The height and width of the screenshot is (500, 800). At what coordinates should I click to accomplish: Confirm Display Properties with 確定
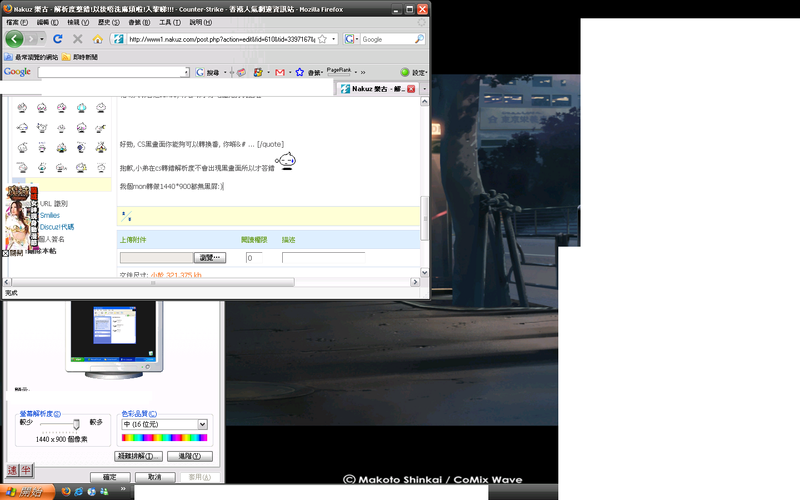click(x=110, y=477)
